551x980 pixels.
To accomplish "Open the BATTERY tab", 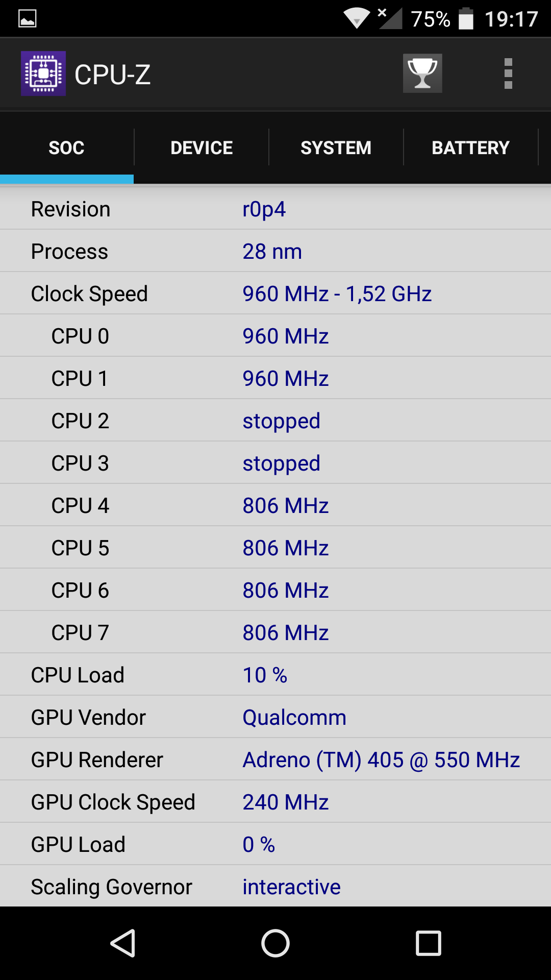I will pyautogui.click(x=470, y=148).
